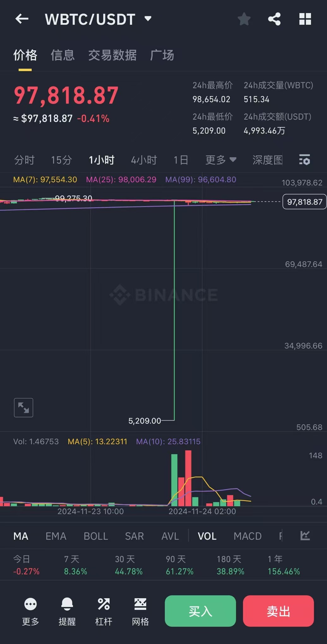Select the 分时 chart interval
Image resolution: width=327 pixels, height=644 pixels.
24,160
